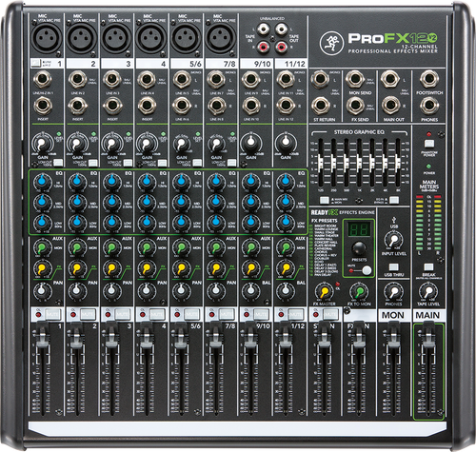Viewport: 476px width, 452px height.
Task: Click the channel 5/6 Hi EQ knob
Action: tap(181, 182)
